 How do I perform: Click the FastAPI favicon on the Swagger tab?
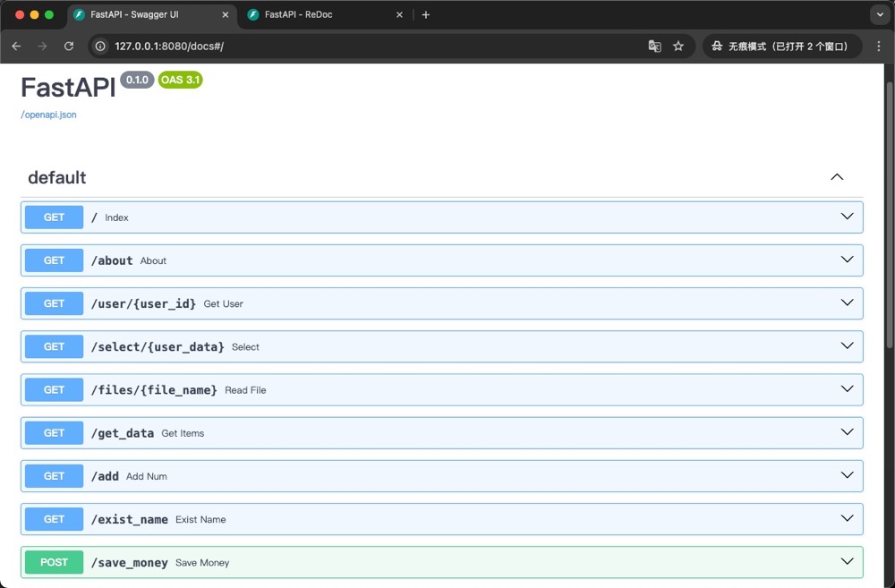point(79,14)
